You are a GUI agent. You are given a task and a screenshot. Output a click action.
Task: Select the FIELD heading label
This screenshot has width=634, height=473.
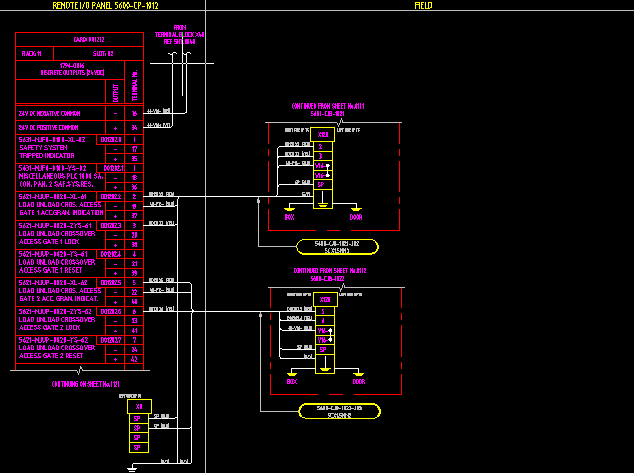click(423, 5)
